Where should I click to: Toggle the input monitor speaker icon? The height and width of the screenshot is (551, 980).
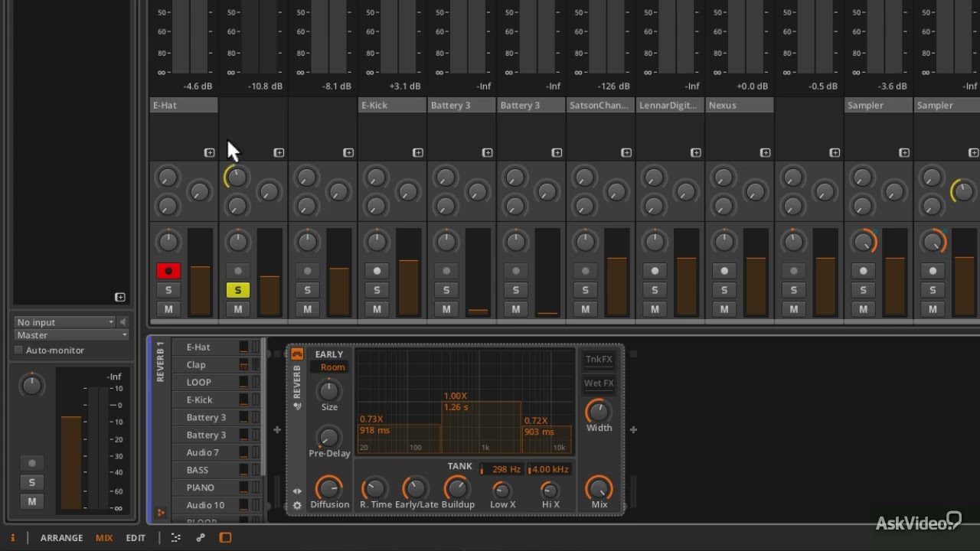pyautogui.click(x=122, y=322)
